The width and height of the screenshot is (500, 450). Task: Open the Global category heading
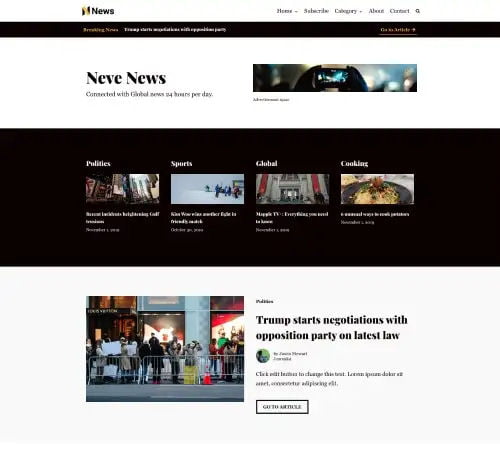pyautogui.click(x=266, y=163)
